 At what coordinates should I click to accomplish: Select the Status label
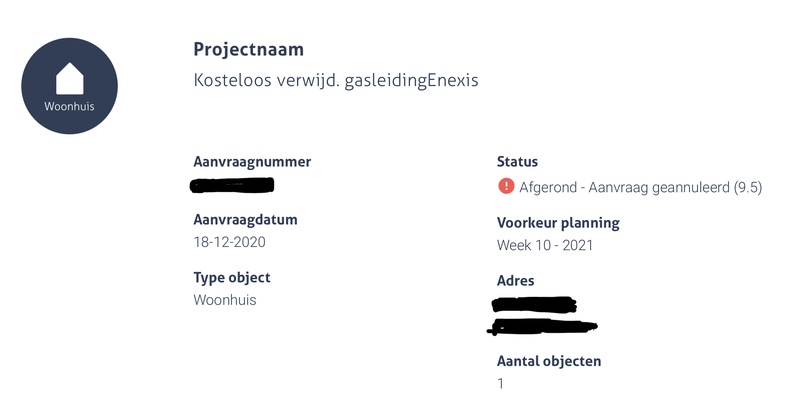point(517,161)
